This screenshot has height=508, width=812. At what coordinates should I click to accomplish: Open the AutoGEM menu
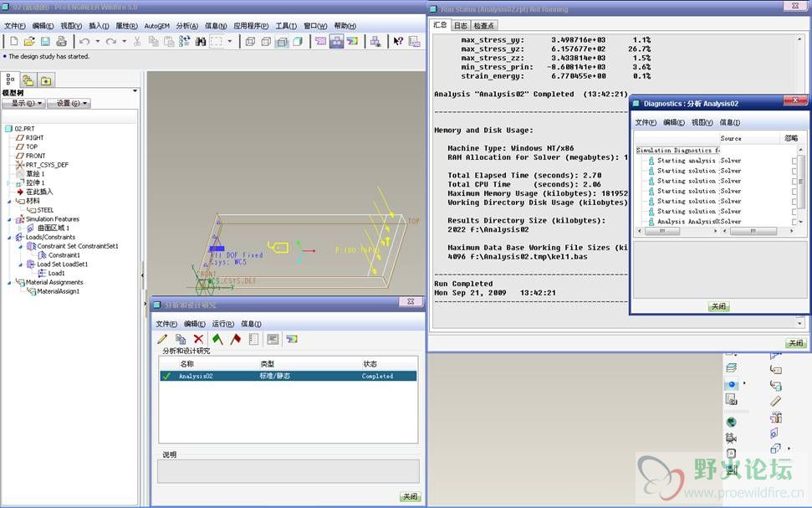click(x=157, y=26)
